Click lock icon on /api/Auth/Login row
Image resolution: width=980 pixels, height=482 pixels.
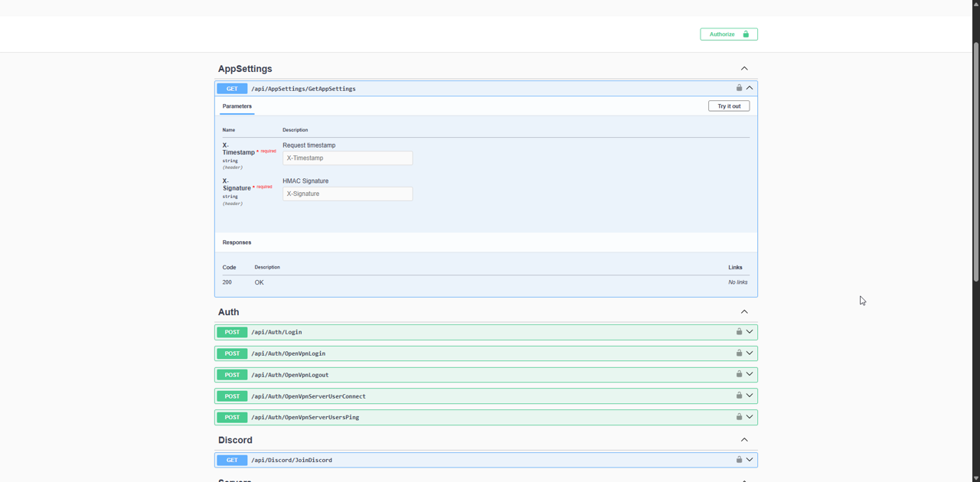[739, 332]
